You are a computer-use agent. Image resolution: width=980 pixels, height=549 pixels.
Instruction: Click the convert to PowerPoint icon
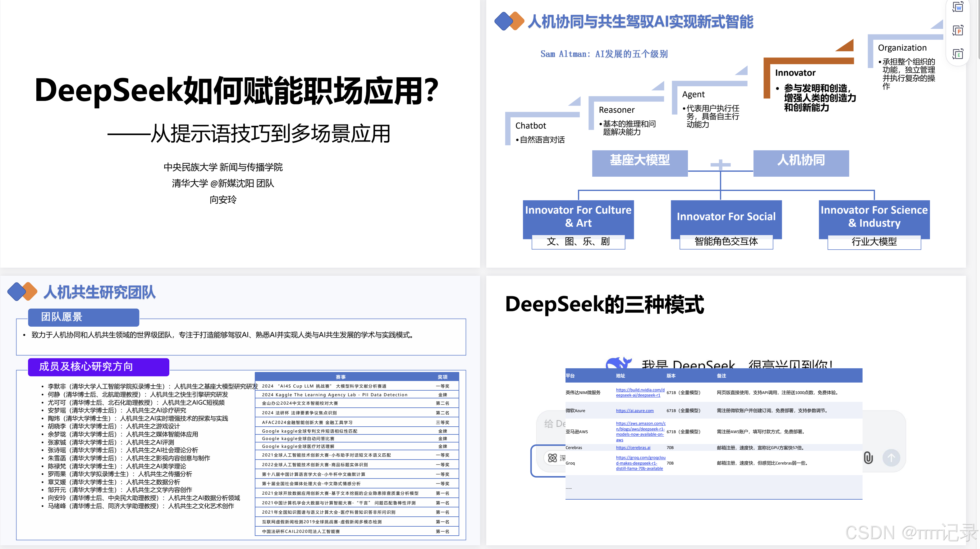(x=958, y=31)
